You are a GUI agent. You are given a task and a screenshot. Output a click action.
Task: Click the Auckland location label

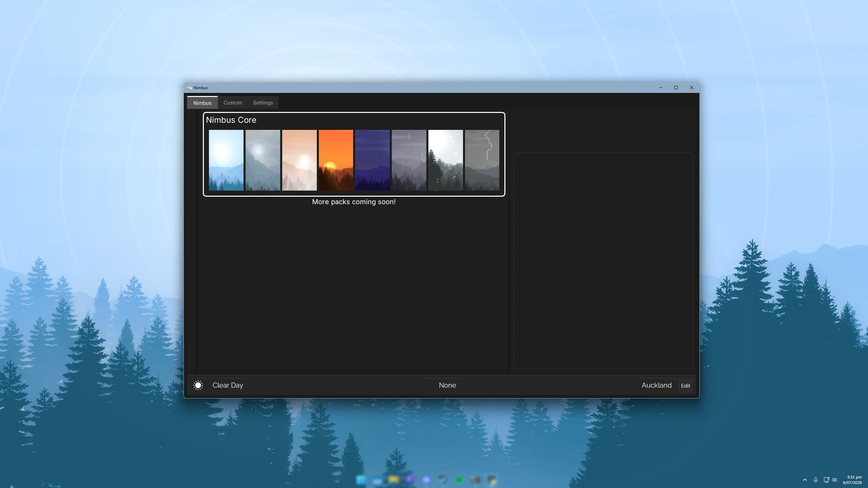pyautogui.click(x=656, y=385)
